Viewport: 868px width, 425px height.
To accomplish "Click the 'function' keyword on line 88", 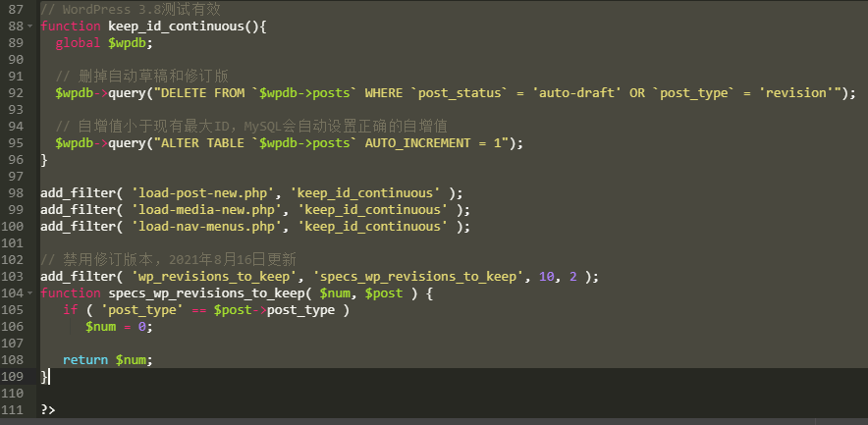I will pyautogui.click(x=71, y=26).
